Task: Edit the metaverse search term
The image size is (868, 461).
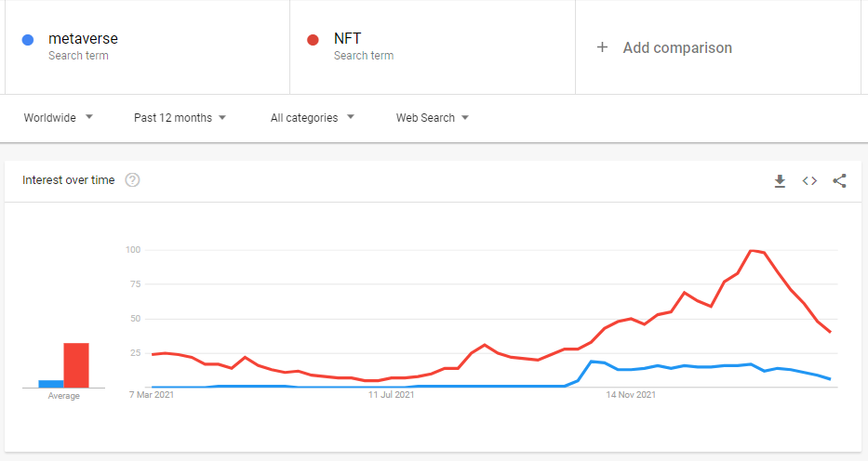Action: pyautogui.click(x=83, y=39)
